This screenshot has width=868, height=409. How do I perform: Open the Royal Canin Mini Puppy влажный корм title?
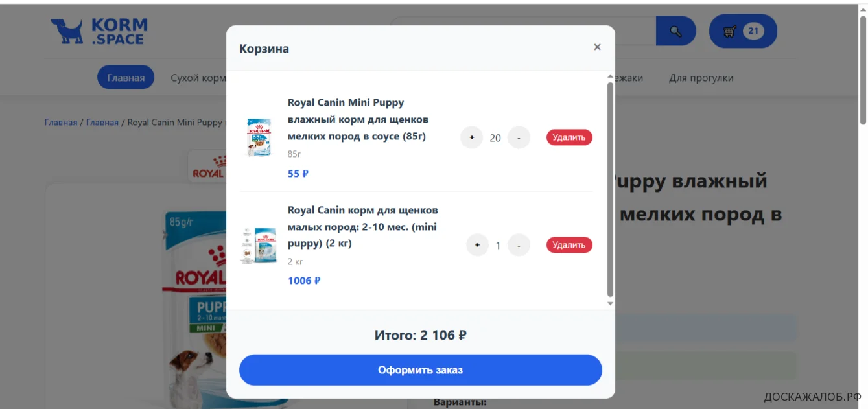coord(358,119)
